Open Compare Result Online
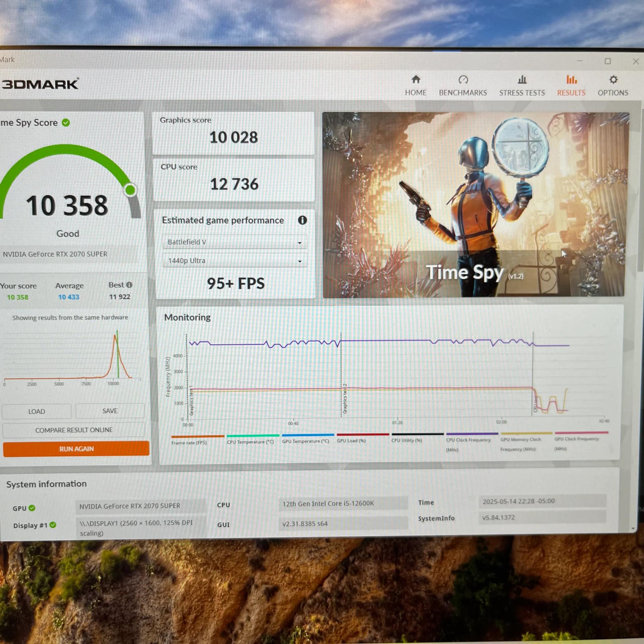644x644 pixels. (x=74, y=430)
